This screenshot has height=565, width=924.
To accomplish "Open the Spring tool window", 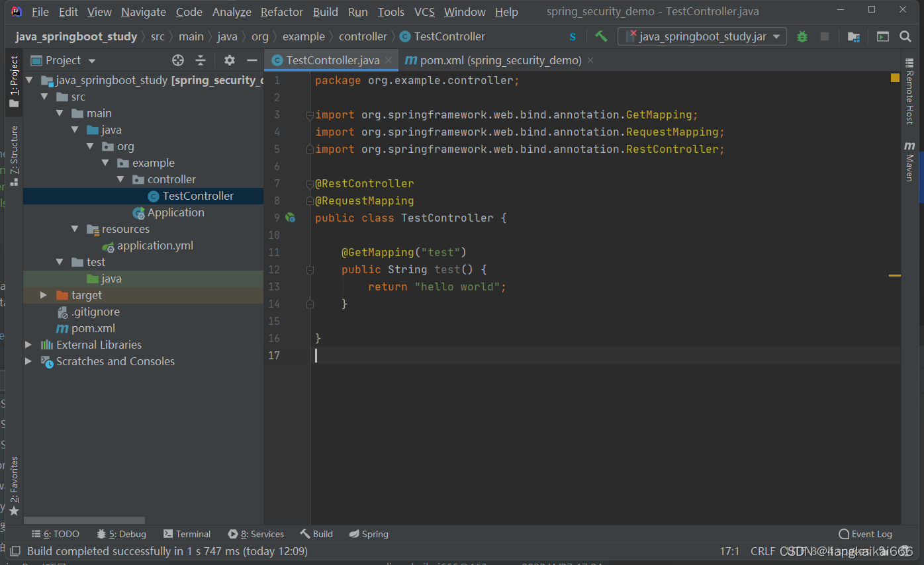I will [x=369, y=534].
